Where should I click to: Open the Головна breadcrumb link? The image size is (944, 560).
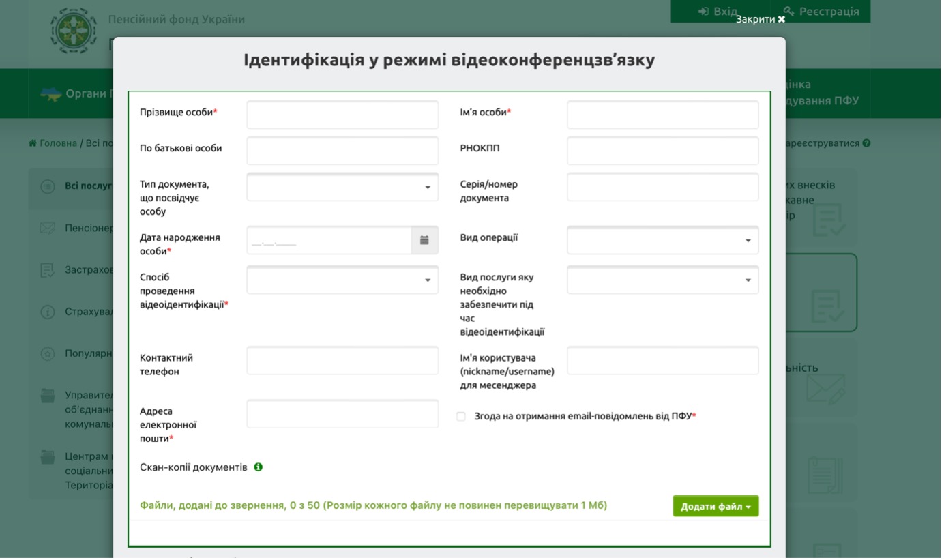click(x=59, y=144)
